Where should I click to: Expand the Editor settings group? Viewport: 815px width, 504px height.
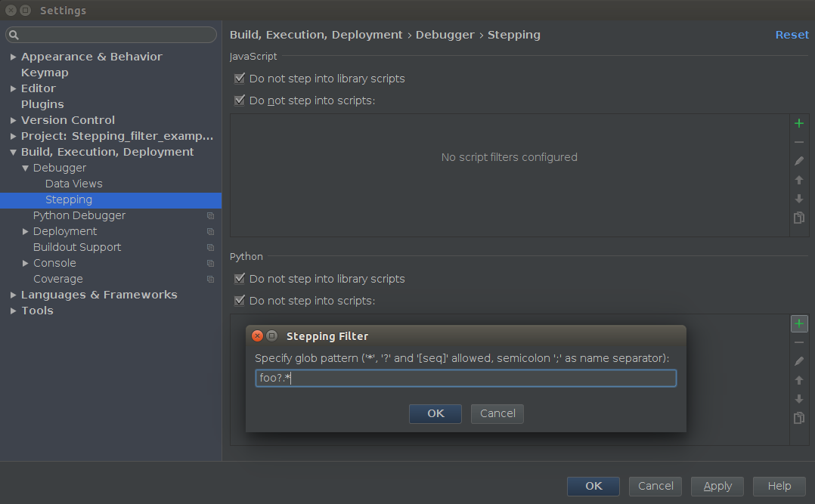pos(13,88)
